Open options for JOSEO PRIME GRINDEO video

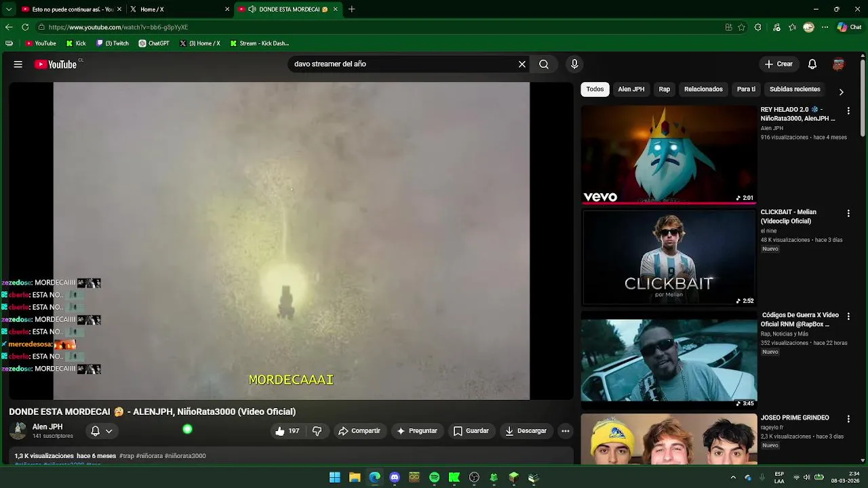[848, 420]
